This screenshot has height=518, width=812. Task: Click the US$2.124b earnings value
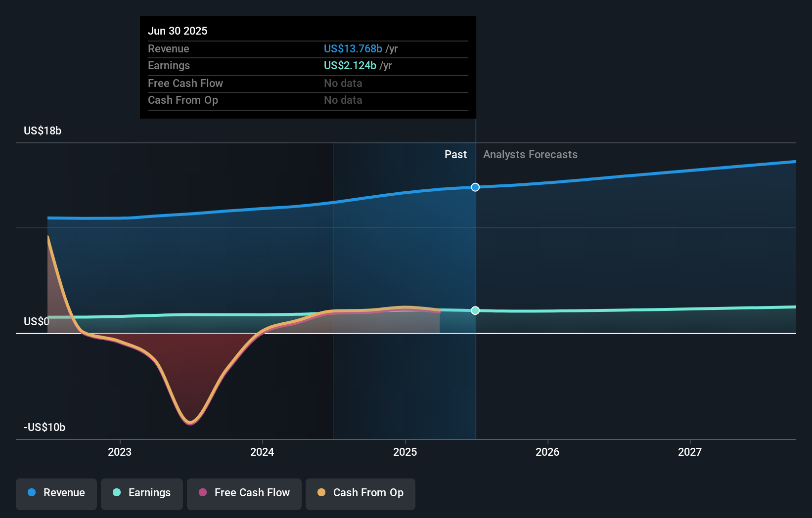350,65
